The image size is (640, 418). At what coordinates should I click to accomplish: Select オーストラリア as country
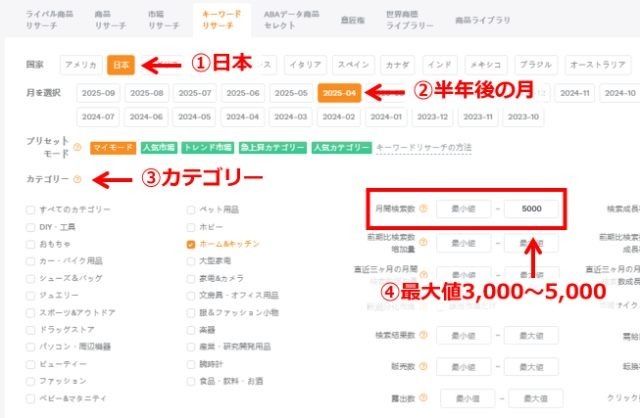point(598,65)
